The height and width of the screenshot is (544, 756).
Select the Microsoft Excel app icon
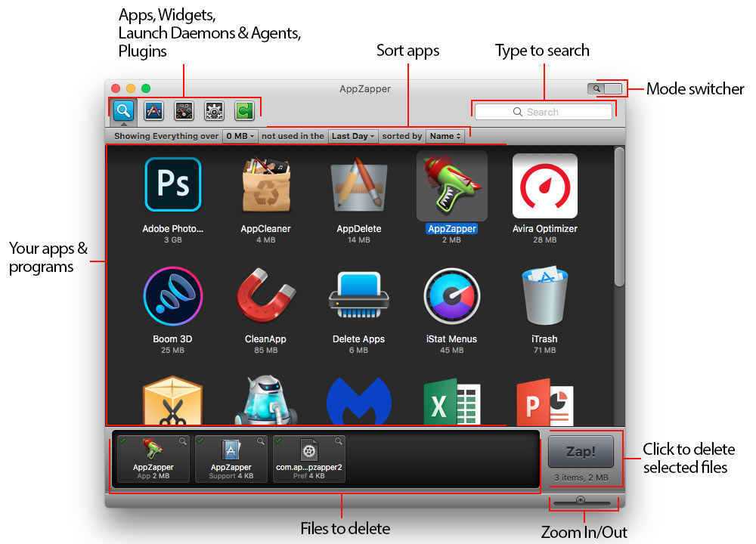(452, 402)
